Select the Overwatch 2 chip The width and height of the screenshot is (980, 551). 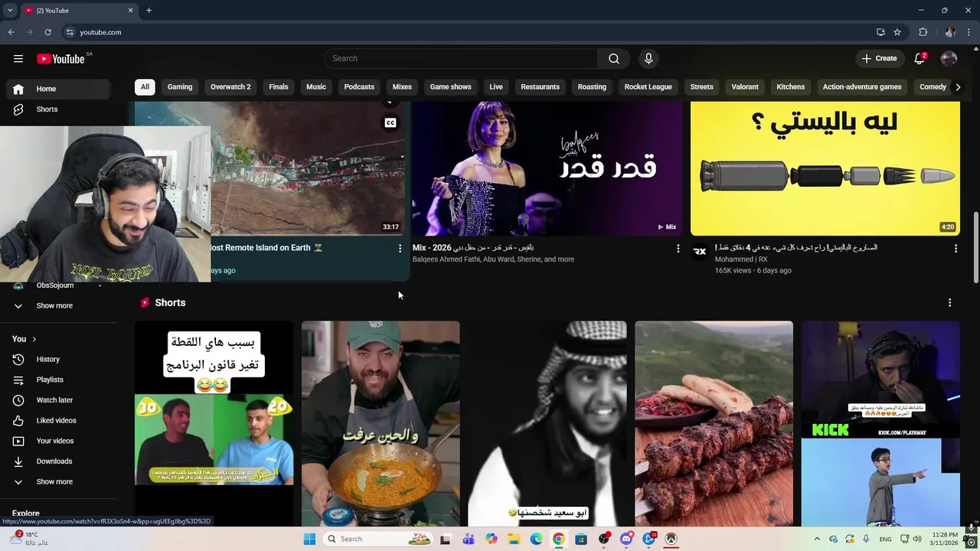230,87
